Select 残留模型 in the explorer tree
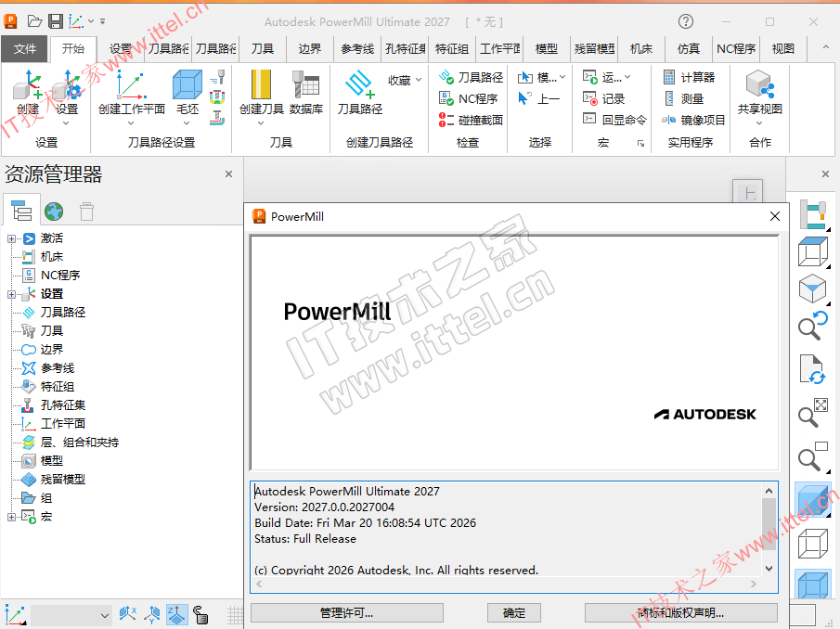This screenshot has height=629, width=840. [54, 480]
